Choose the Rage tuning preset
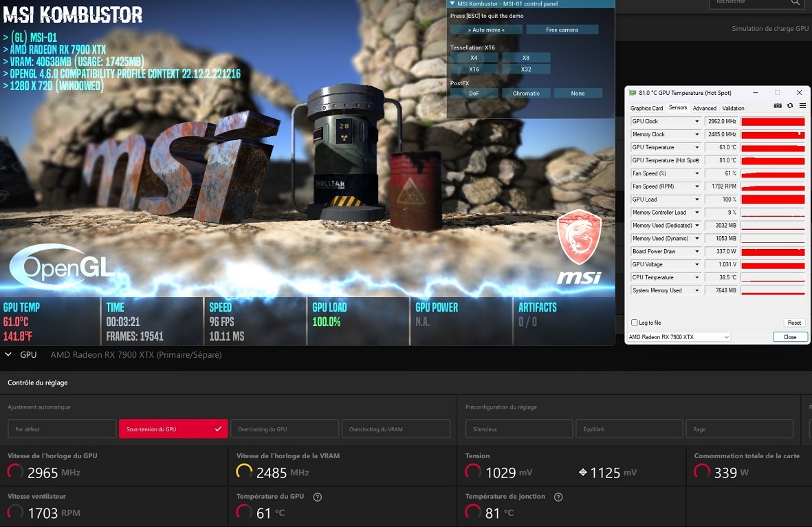812x527 pixels. click(740, 429)
